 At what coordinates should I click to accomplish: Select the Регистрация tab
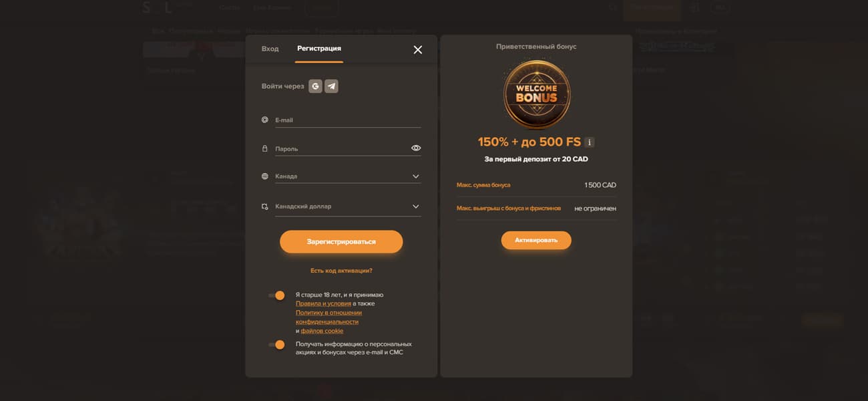[319, 49]
